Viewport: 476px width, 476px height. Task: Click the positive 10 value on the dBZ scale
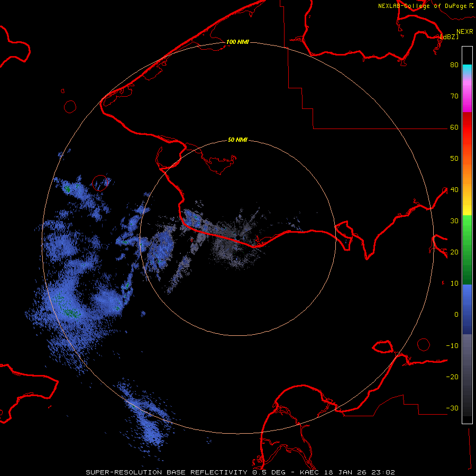click(454, 283)
